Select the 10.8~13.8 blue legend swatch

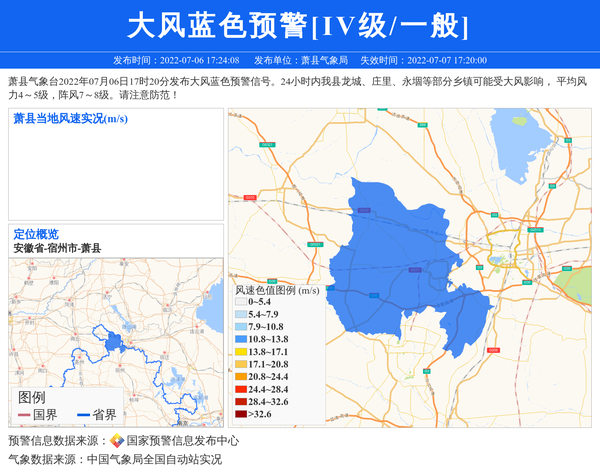[x=240, y=340]
